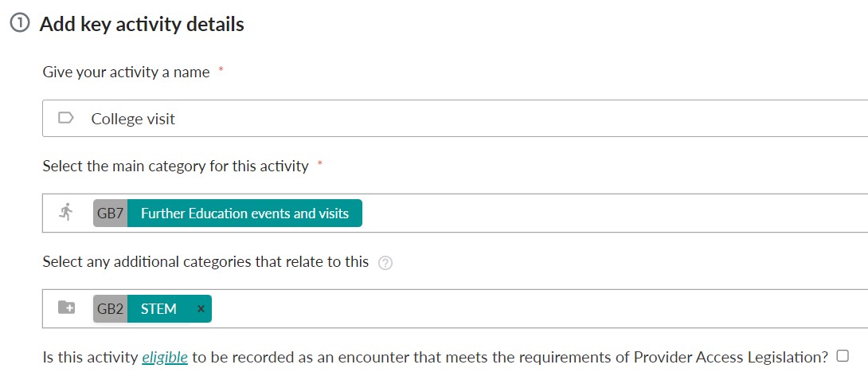Image resolution: width=868 pixels, height=384 pixels.
Task: Click the running person category icon
Action: pos(66,212)
